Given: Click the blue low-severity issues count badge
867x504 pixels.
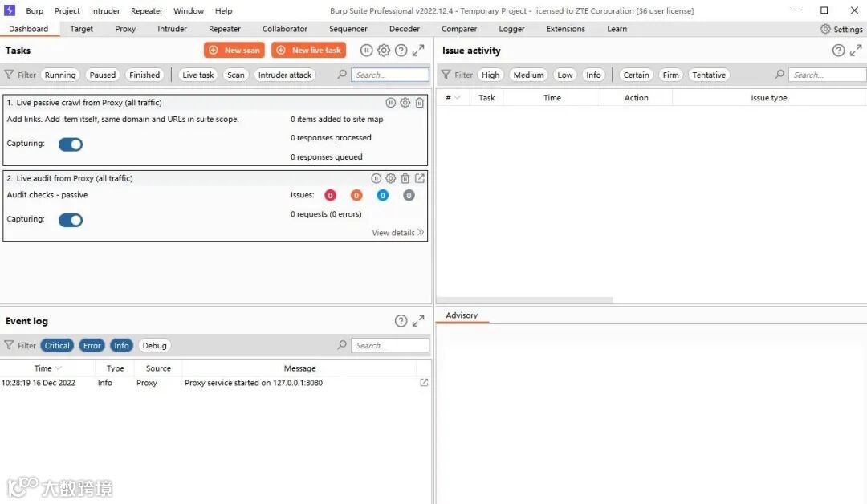Looking at the screenshot, I should tap(383, 195).
